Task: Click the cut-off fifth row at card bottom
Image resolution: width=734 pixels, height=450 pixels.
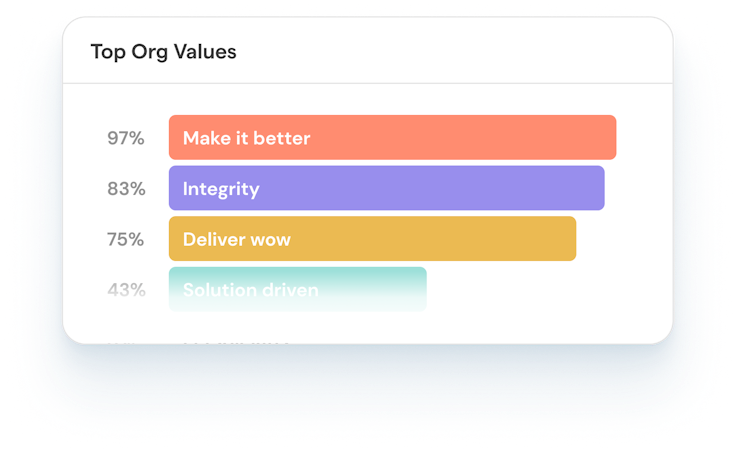Action: pos(198,342)
